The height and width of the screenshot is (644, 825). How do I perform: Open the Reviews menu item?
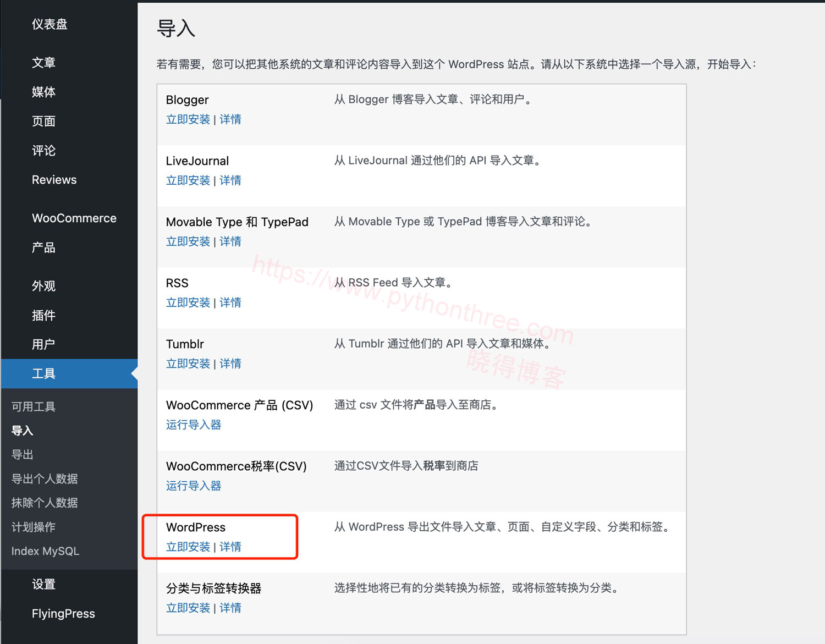pos(54,180)
